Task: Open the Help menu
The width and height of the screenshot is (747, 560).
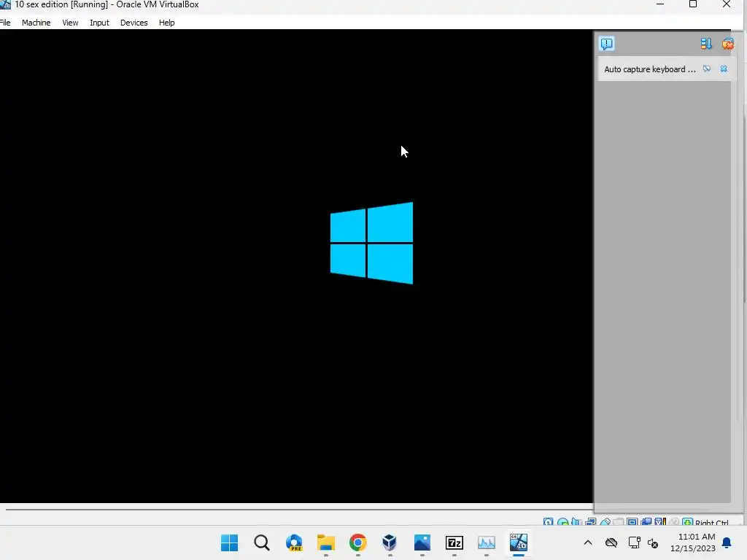Action: click(x=167, y=23)
